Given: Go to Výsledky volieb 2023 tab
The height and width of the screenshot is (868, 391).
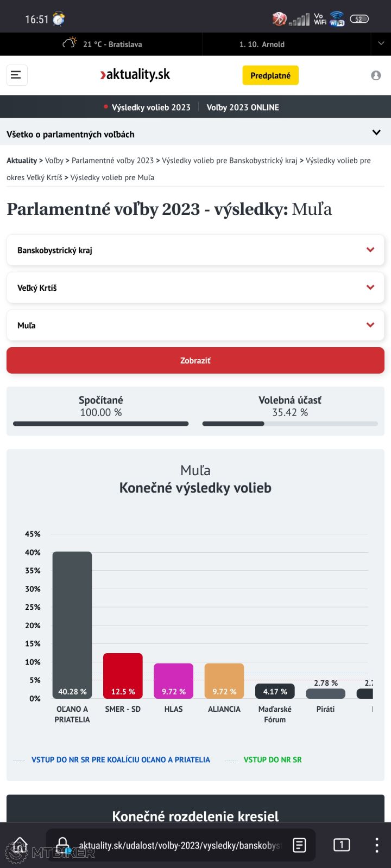Looking at the screenshot, I should pyautogui.click(x=150, y=107).
